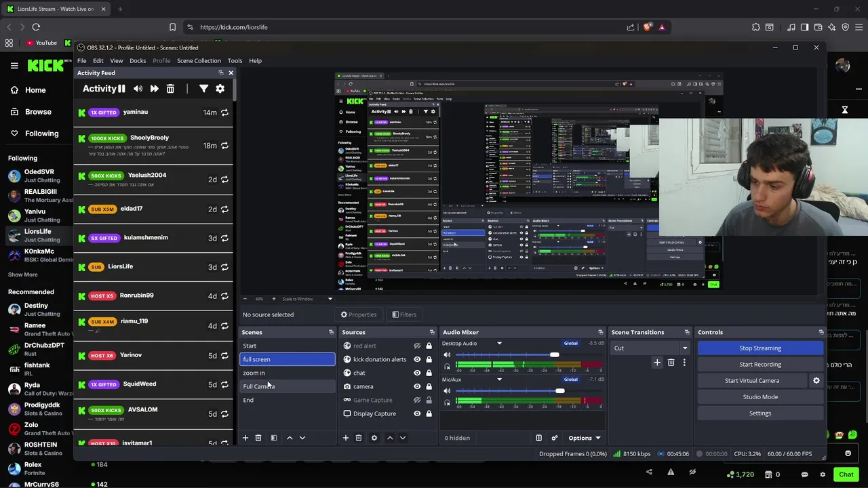Hide the camera source
The height and width of the screenshot is (488, 868).
[417, 386]
